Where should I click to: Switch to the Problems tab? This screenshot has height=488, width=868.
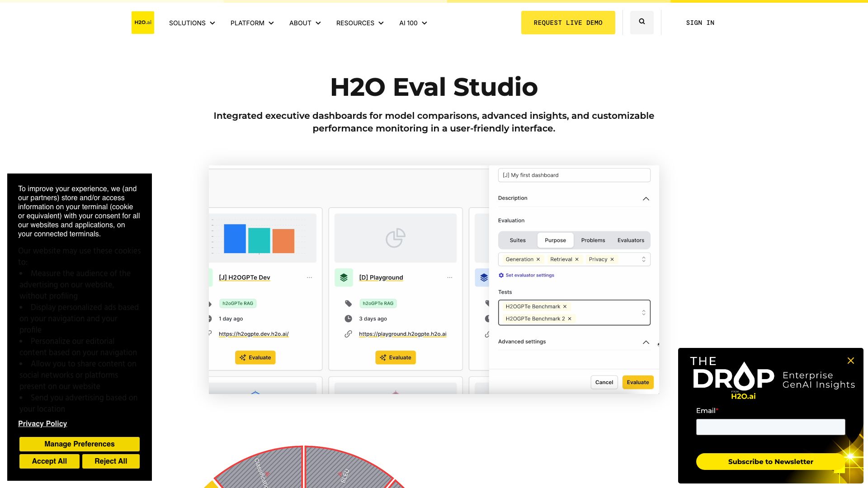coord(593,240)
